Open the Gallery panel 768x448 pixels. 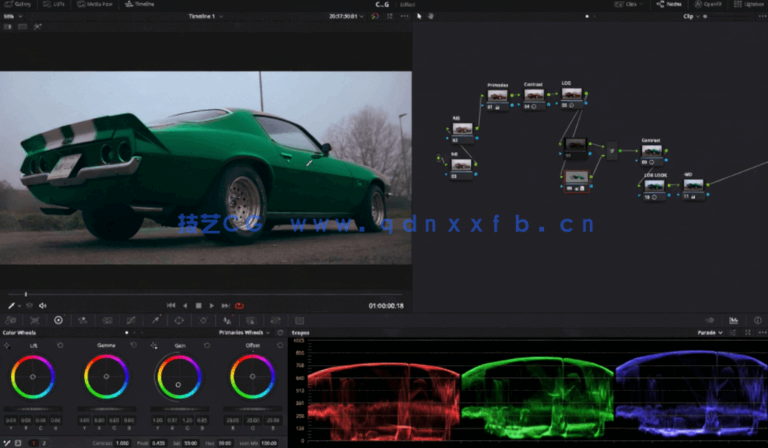click(18, 4)
